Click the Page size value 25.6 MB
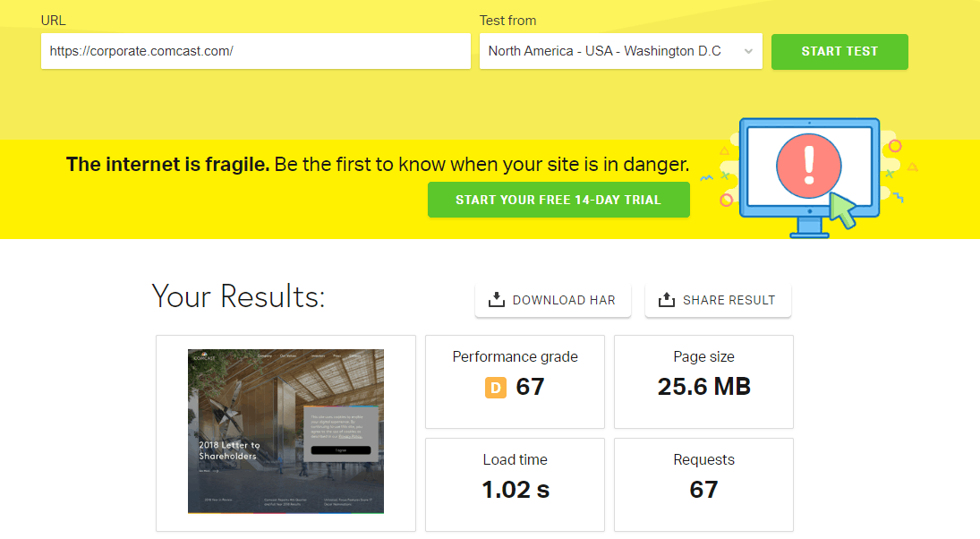The height and width of the screenshot is (539, 980). tap(703, 387)
